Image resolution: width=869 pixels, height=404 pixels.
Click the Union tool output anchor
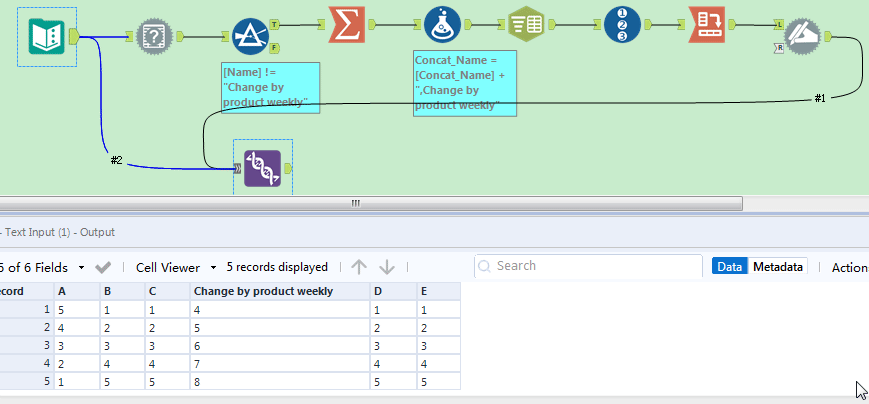287,168
